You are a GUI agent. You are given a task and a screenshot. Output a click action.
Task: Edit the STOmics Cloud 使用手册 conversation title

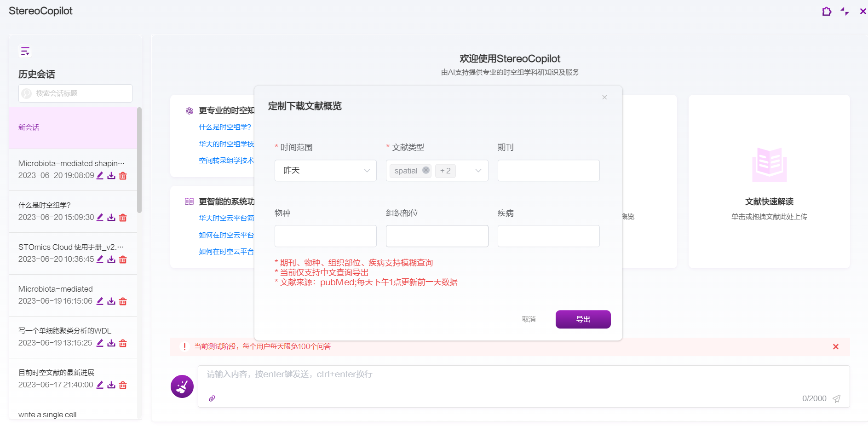pyautogui.click(x=100, y=259)
